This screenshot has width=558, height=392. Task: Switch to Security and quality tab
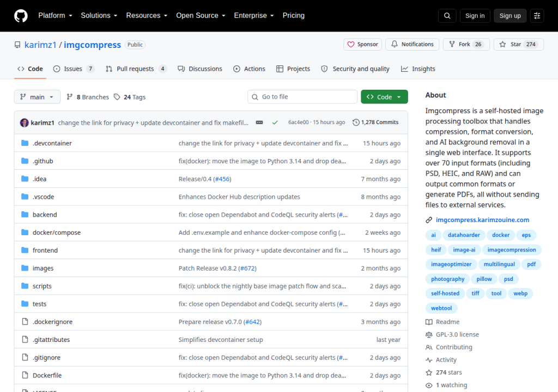tap(355, 69)
